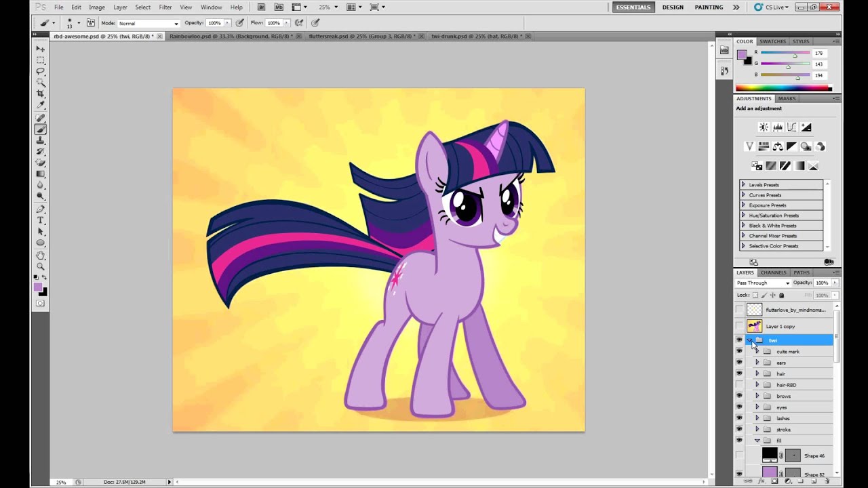
Task: Switch to the ESSENTIALS workspace
Action: 633,7
